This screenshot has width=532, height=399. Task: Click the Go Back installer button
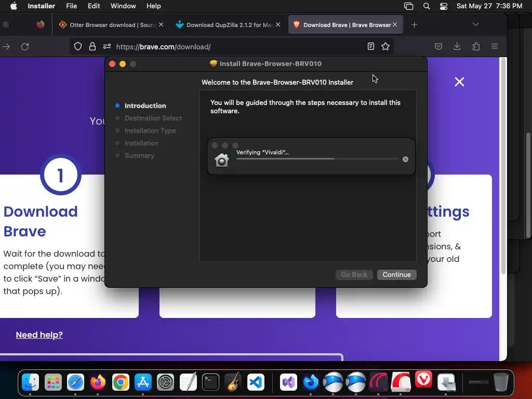(354, 274)
